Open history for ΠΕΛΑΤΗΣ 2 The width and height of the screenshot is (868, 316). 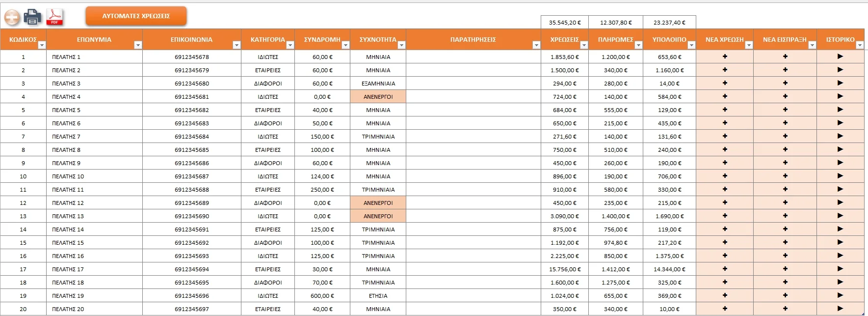pos(841,70)
